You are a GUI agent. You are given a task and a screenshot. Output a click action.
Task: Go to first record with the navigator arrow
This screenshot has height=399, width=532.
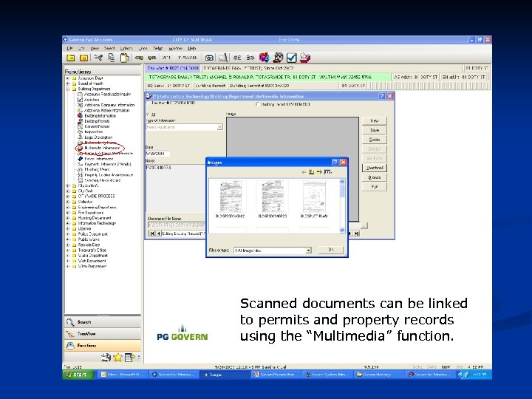pyautogui.click(x=152, y=233)
